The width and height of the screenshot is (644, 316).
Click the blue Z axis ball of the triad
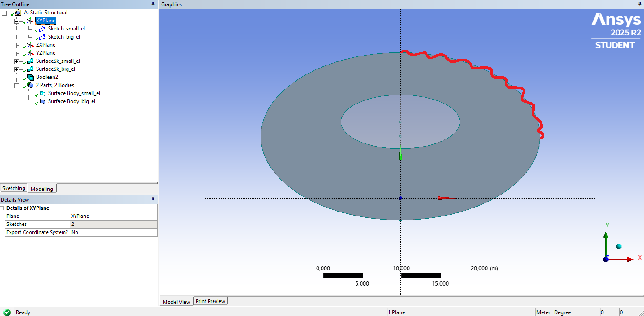(605, 259)
